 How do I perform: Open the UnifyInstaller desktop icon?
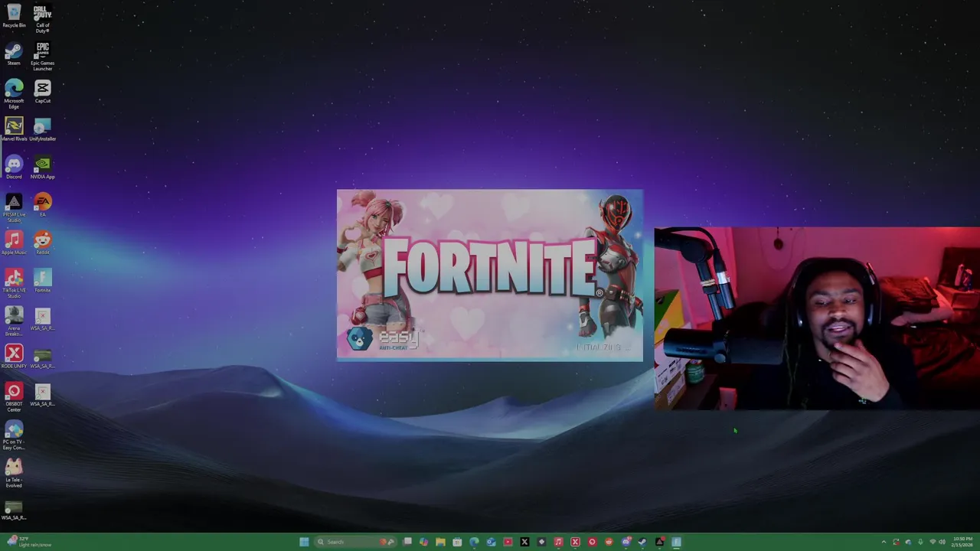(42, 129)
